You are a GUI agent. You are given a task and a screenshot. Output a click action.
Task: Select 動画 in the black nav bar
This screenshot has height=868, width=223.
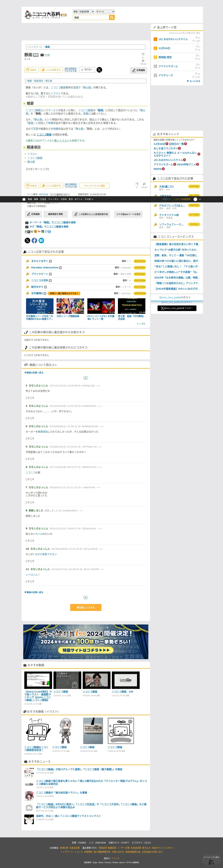30,199
